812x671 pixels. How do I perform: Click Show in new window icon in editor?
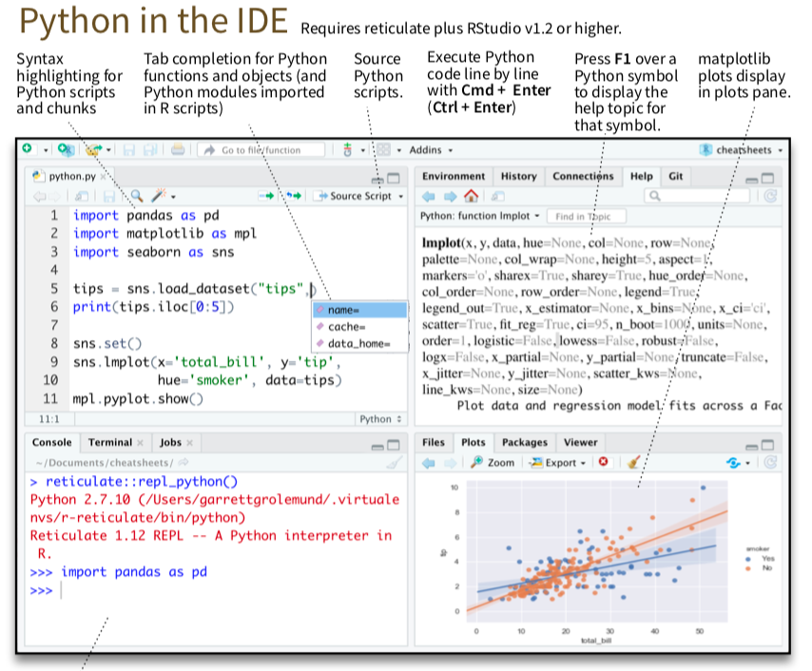[x=82, y=196]
